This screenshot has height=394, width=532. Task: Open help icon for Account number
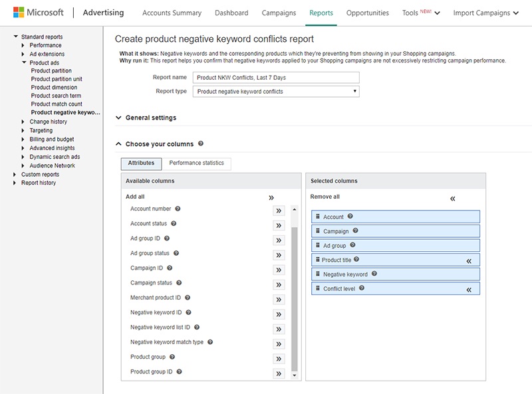click(x=178, y=209)
